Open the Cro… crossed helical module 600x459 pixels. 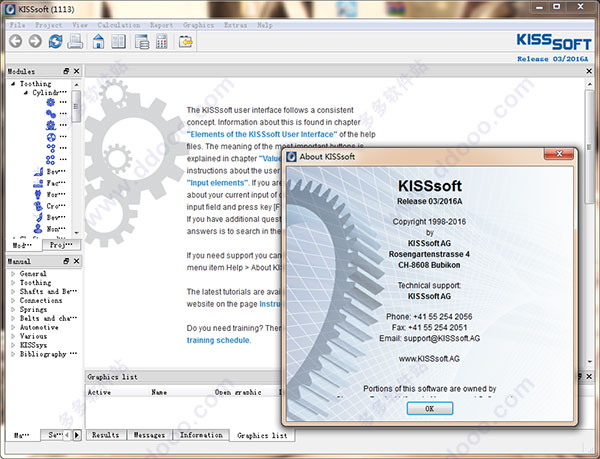[50, 206]
